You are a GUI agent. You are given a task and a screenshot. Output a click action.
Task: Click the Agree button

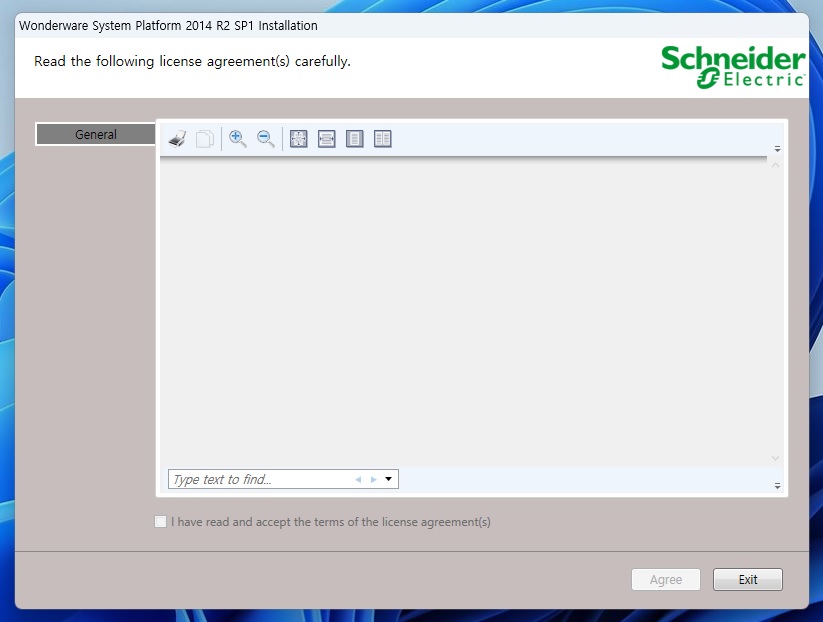(x=666, y=579)
